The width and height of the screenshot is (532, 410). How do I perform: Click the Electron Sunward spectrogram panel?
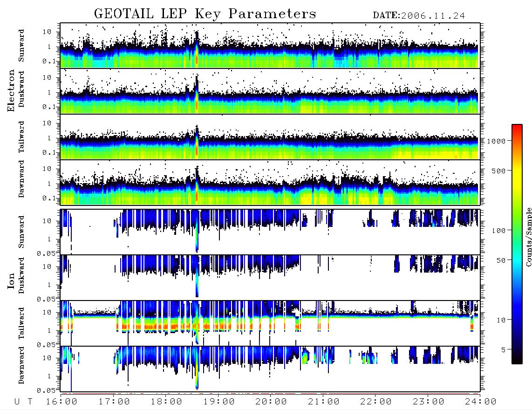(x=270, y=46)
